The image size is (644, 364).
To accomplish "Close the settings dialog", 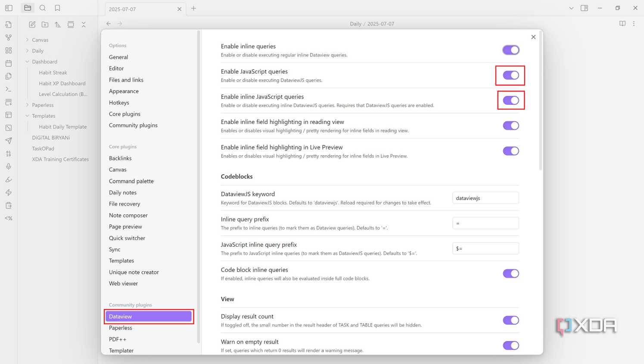I will click(533, 37).
